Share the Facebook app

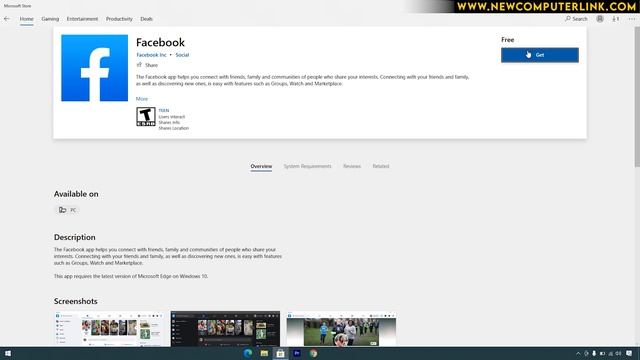[x=147, y=65]
